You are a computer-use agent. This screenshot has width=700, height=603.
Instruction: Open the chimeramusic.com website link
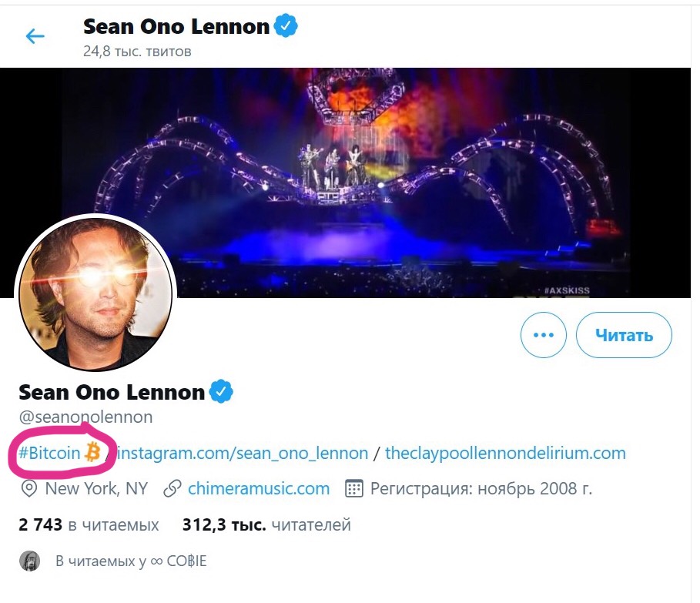coord(259,488)
